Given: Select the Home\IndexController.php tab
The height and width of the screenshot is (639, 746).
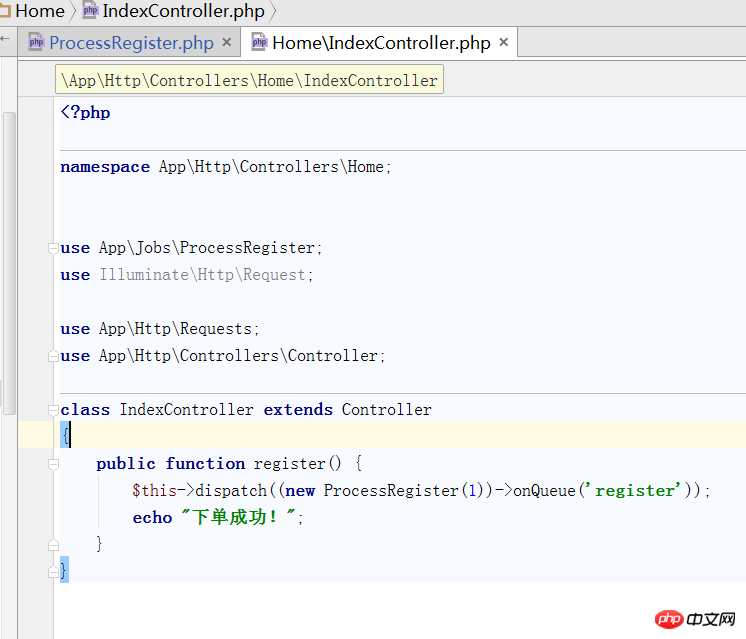Looking at the screenshot, I should tap(381, 42).
